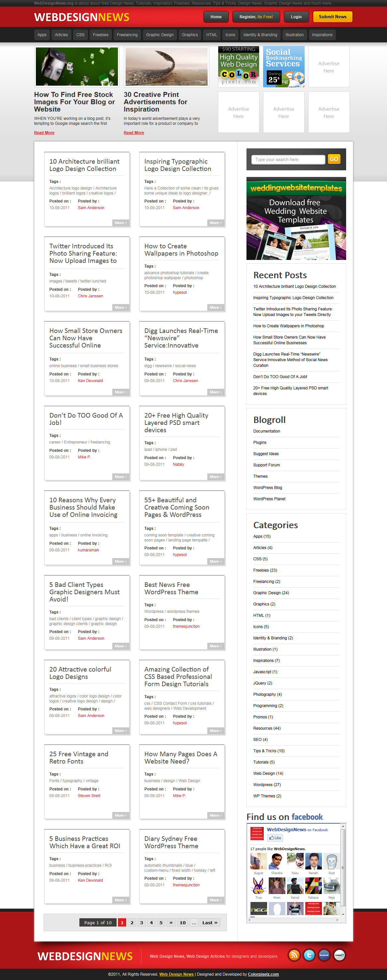
Task: Click the WebDesignNews Facebook page logo
Action: (257, 833)
